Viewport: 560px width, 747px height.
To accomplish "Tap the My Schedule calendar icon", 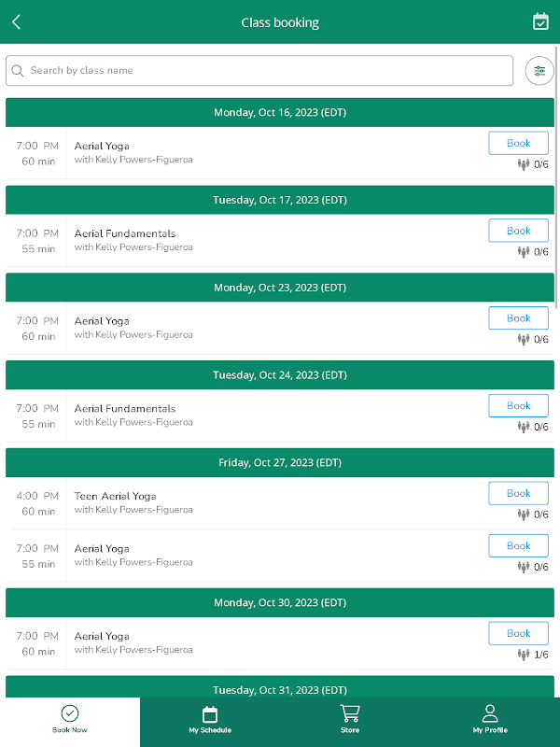I will (210, 714).
